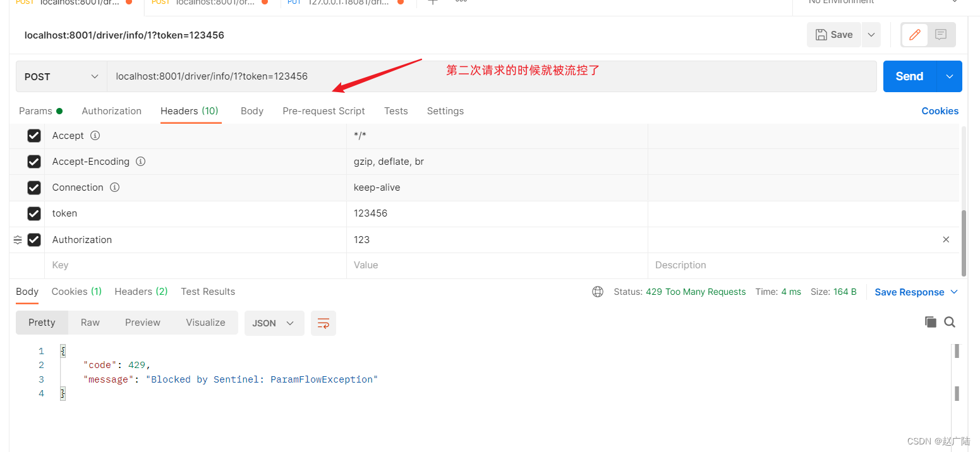Open the JSON format dropdown
Image resolution: width=980 pixels, height=452 pixels.
[274, 323]
